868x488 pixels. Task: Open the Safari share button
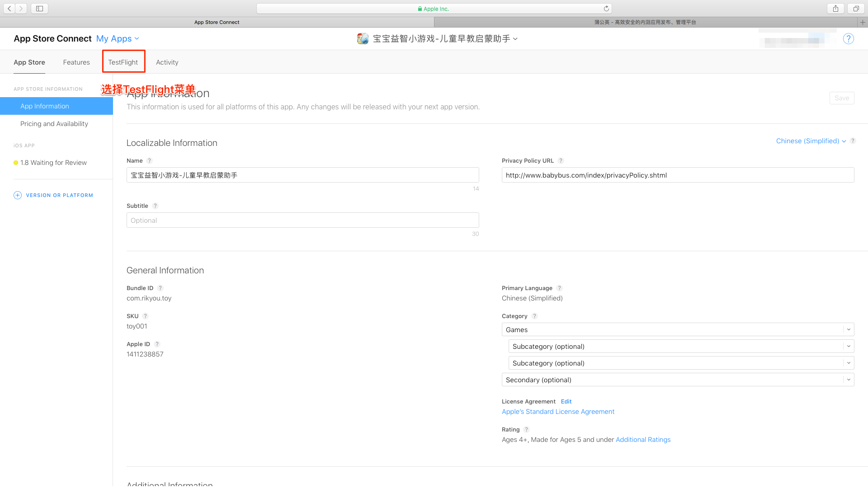[835, 9]
